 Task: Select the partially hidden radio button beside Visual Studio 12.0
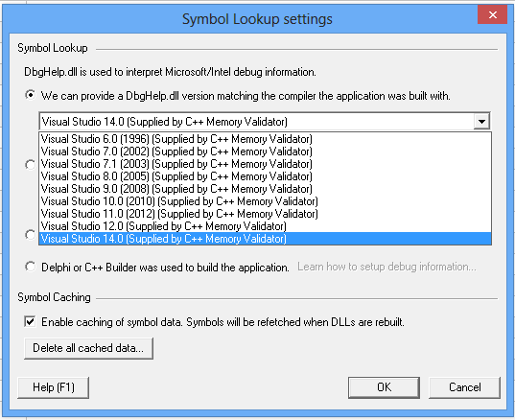30,235
